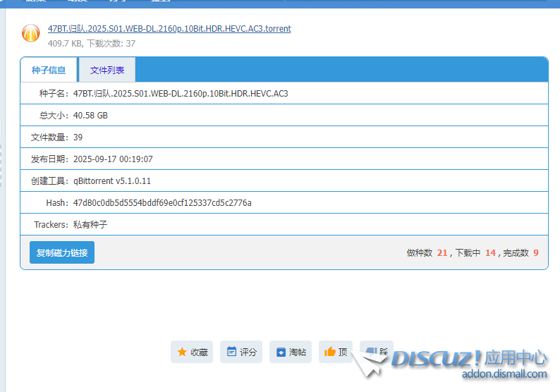Select the file count value 39

click(x=78, y=137)
